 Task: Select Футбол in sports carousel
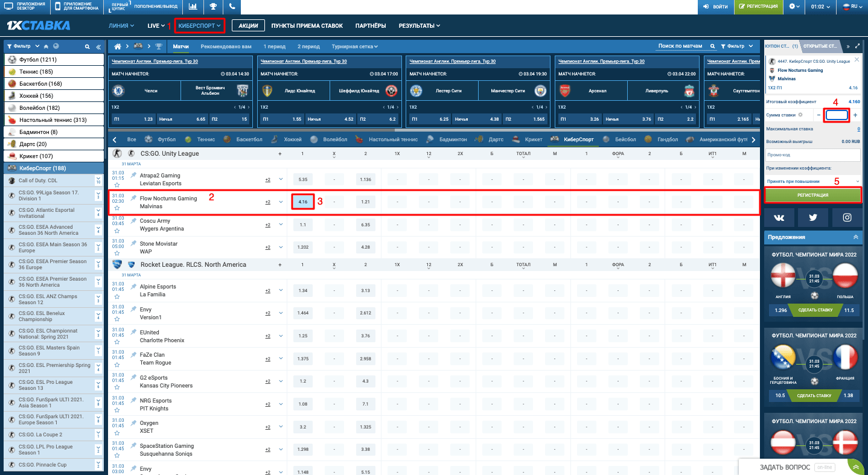[x=161, y=139]
